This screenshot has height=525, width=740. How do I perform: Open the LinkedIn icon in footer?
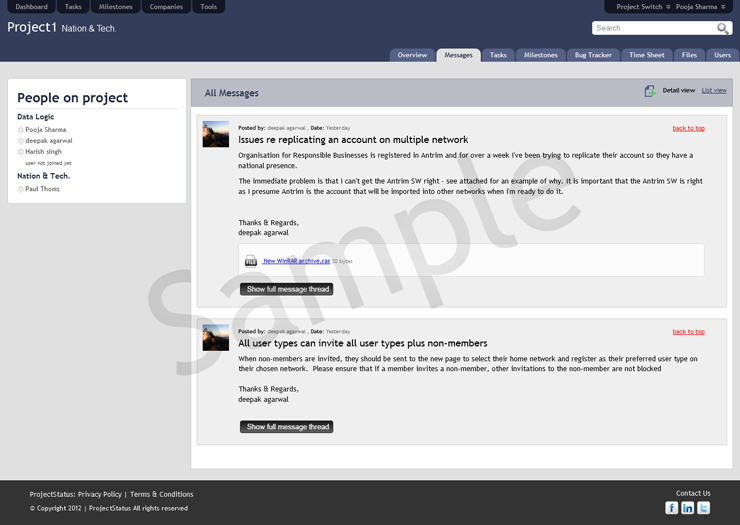click(x=688, y=508)
